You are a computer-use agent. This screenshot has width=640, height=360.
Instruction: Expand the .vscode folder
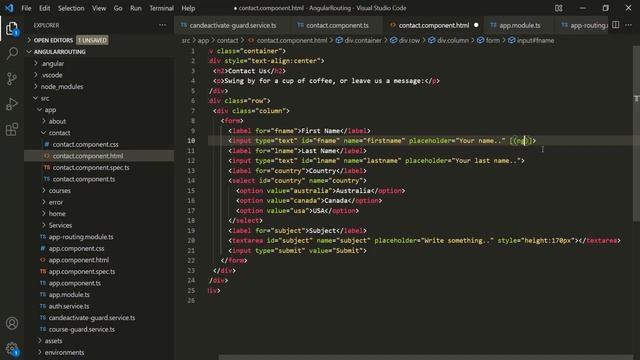(52, 75)
